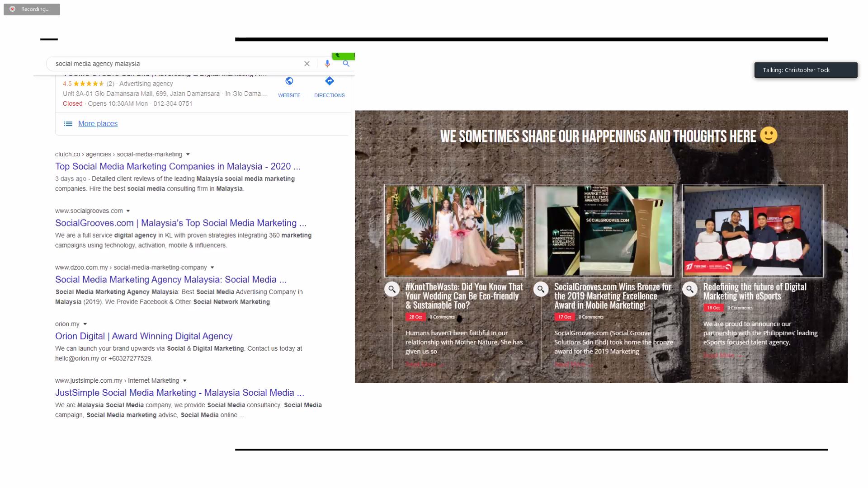Click 0 Comments under the Wins Bronze post

point(591,317)
